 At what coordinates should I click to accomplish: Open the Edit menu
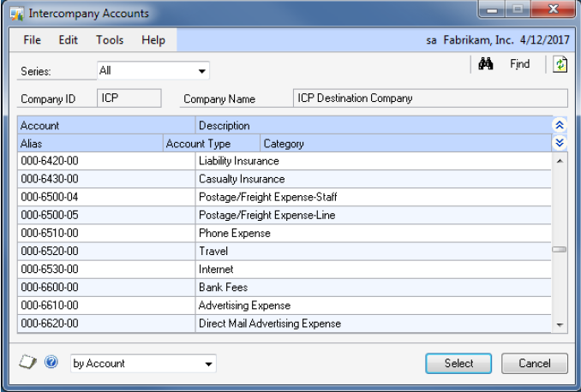click(69, 40)
